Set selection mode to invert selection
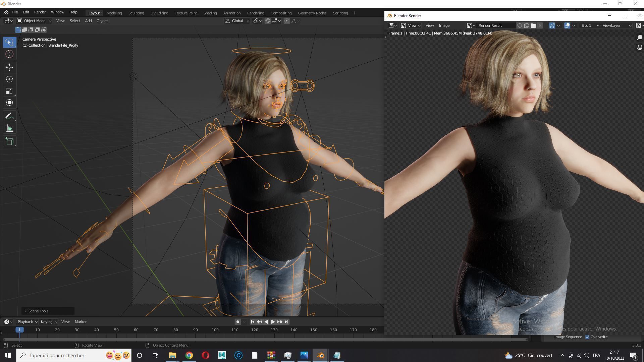 [x=37, y=30]
